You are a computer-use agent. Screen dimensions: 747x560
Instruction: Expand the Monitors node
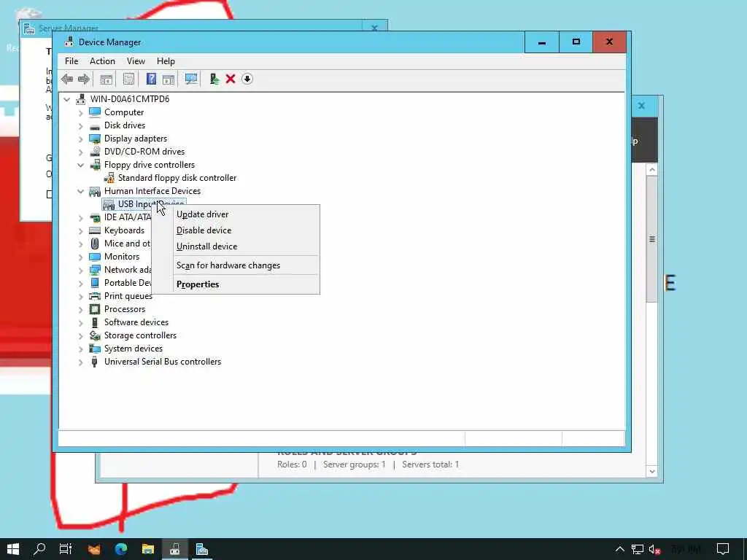(x=80, y=257)
